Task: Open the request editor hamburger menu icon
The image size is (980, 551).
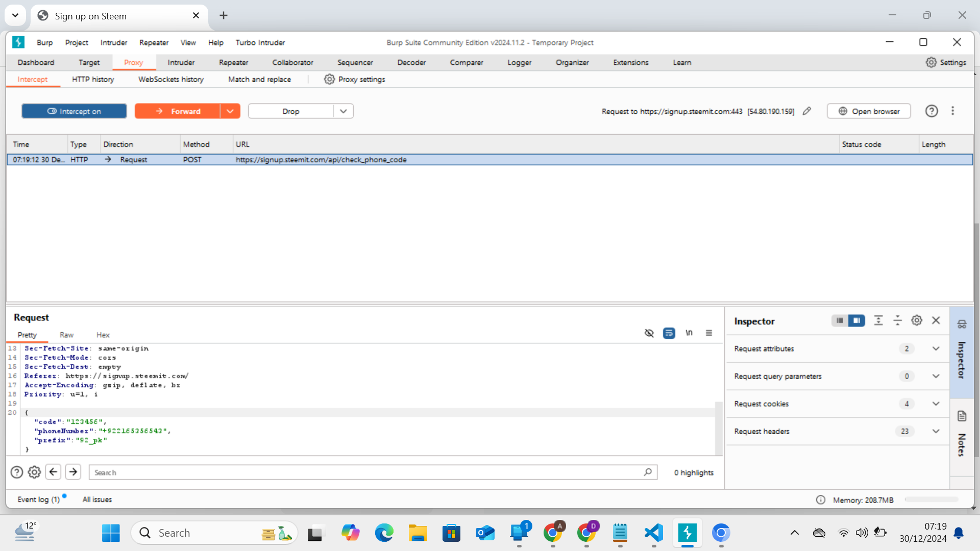Action: (x=708, y=333)
